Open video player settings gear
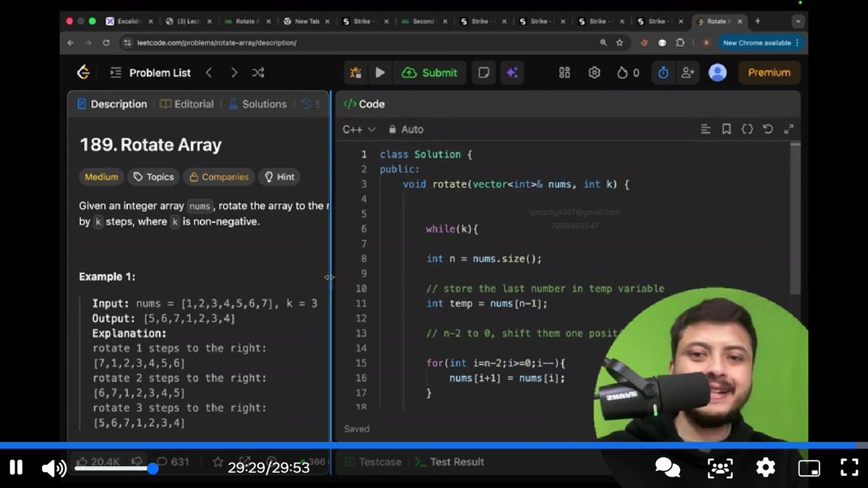 (765, 467)
